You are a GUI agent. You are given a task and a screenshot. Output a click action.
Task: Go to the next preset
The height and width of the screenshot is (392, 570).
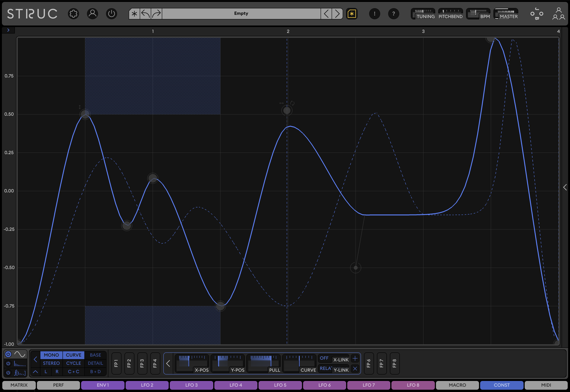tap(337, 14)
